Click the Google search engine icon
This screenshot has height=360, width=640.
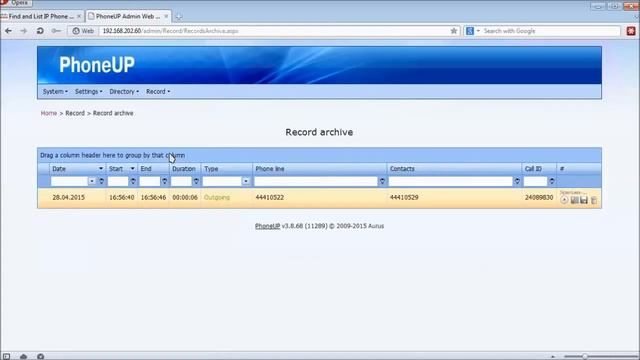coord(470,31)
